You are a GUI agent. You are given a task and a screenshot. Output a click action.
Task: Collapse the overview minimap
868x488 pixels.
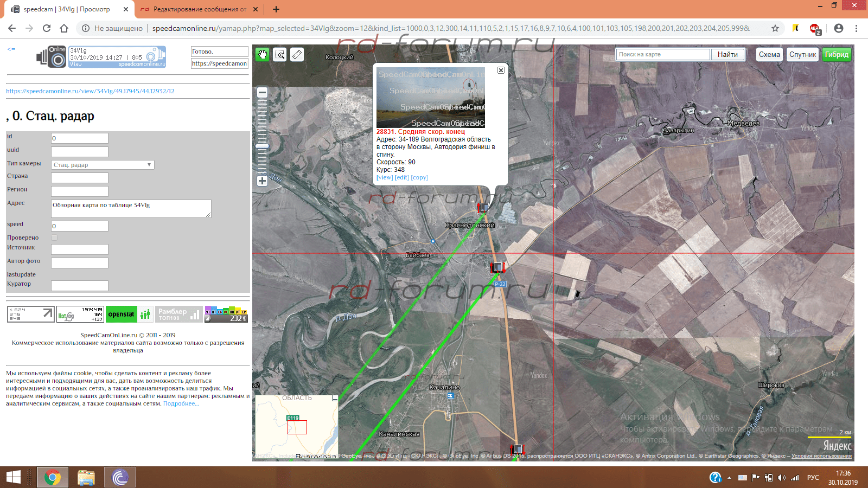[335, 399]
